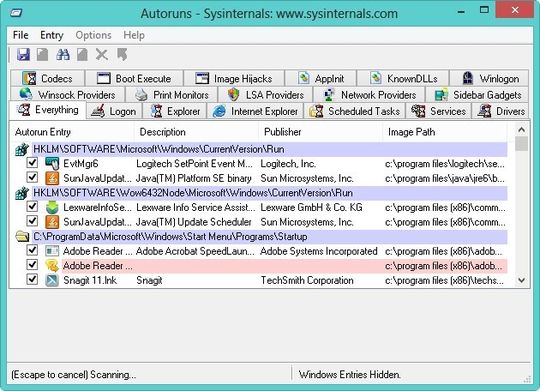Switch to the Print Monitors tab
Viewport: 540px width, 391px height.
pos(172,94)
